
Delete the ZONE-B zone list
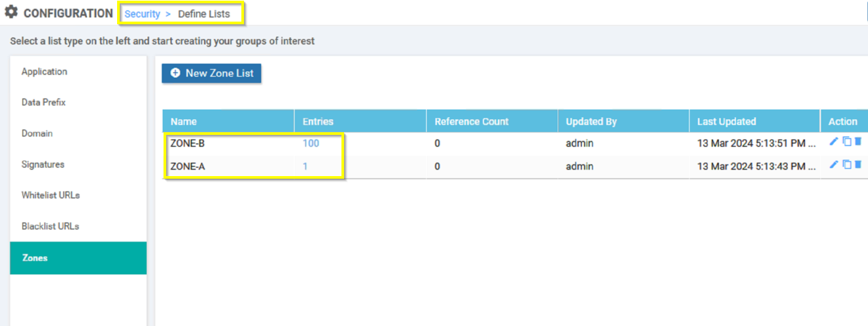858,141
